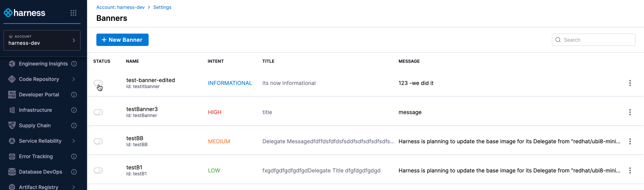The width and height of the screenshot is (644, 190).
Task: Expand the Code Repository menu chevron
Action: 74,79
